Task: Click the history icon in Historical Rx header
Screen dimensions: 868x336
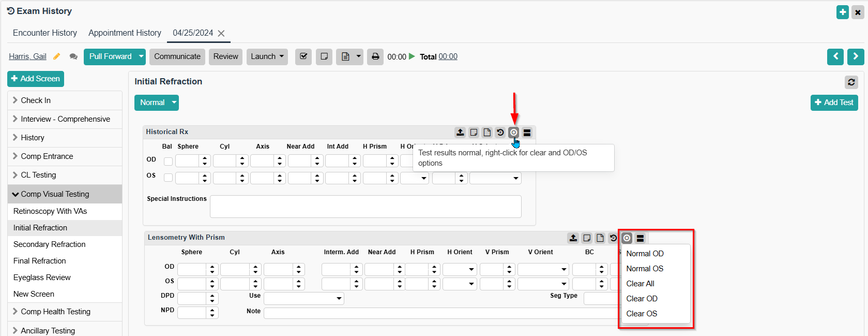Action: click(x=500, y=133)
